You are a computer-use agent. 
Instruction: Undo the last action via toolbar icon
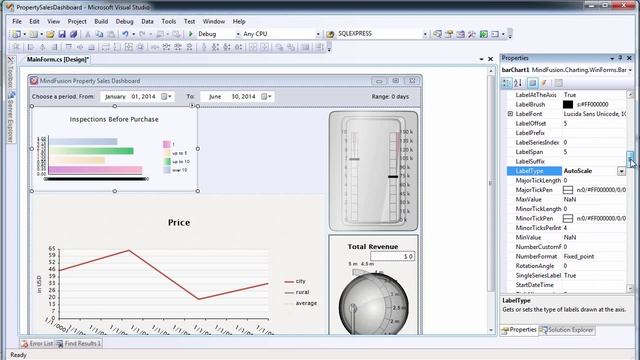pos(125,34)
